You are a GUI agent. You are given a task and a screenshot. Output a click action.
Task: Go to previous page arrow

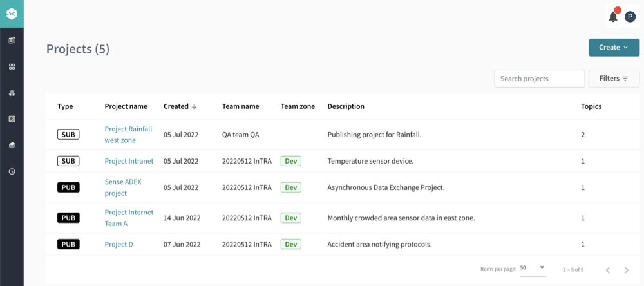pyautogui.click(x=608, y=270)
